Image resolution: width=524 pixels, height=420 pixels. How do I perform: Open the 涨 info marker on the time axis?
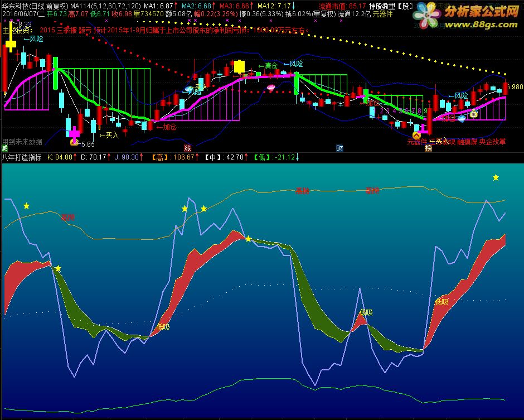[x=187, y=148]
